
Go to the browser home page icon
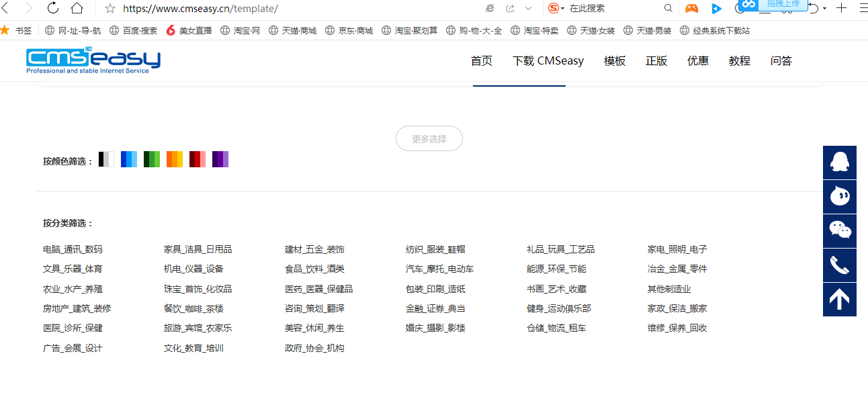click(x=77, y=8)
